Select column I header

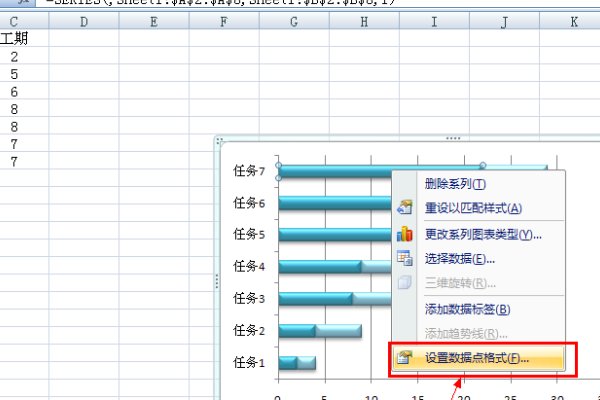coord(434,21)
